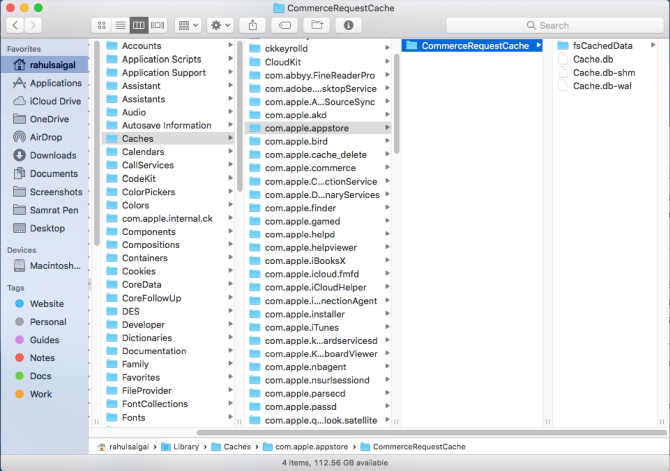This screenshot has width=670, height=471.
Task: Select the com.apple.passd folder
Action: 318,407
